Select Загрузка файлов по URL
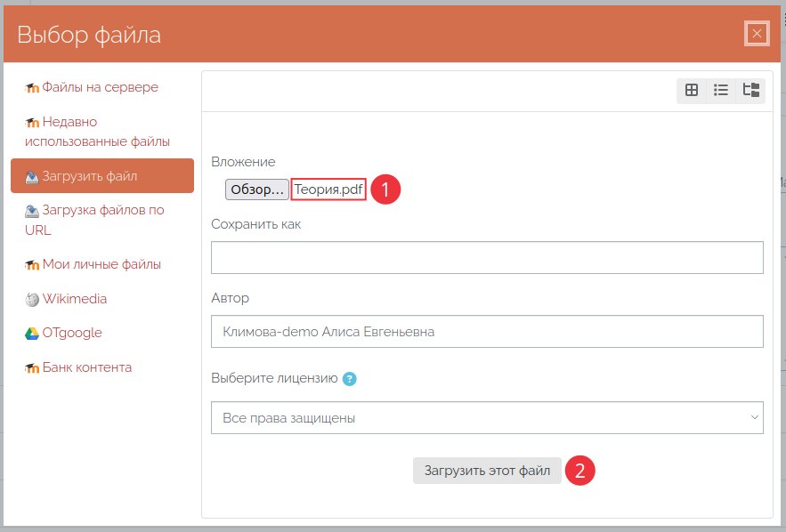Screen dimensions: 786x532 coord(94,220)
